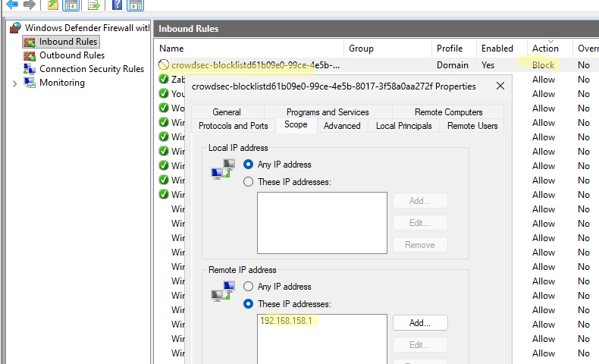599x364 pixels.
Task: Click the Outbound Rules tree icon
Action: pyautogui.click(x=30, y=56)
